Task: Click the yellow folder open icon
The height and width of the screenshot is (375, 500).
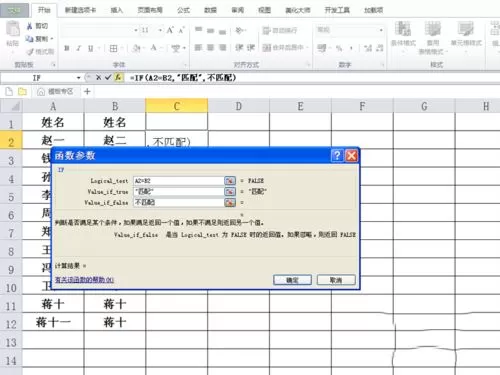Action: tap(22, 91)
